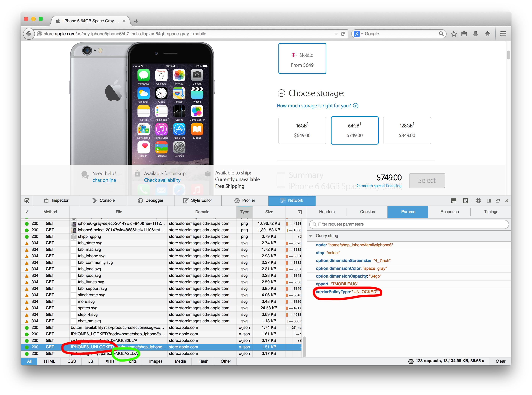Expand How much storage is right for you
Screen dimensions: 532x395
(317, 106)
